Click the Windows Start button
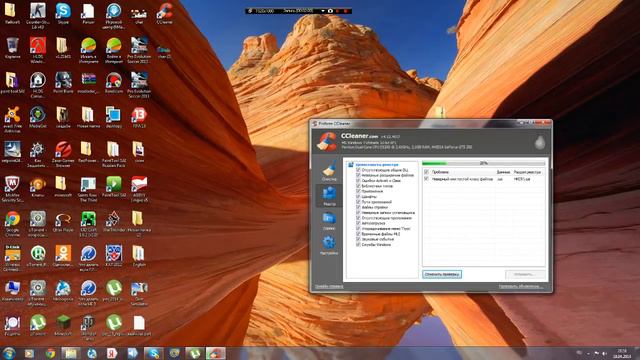The width and height of the screenshot is (640, 360). [9, 353]
